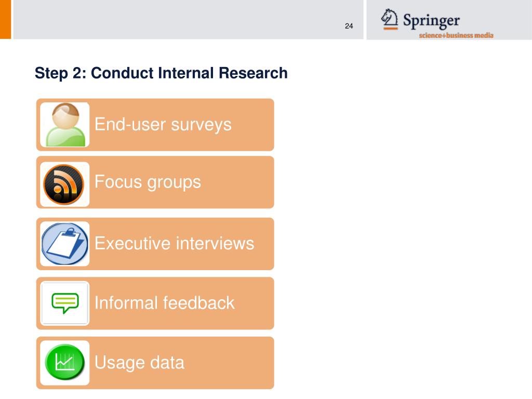Select the Informal feedback text label
Viewport: 532px width, 399px height.
click(164, 303)
